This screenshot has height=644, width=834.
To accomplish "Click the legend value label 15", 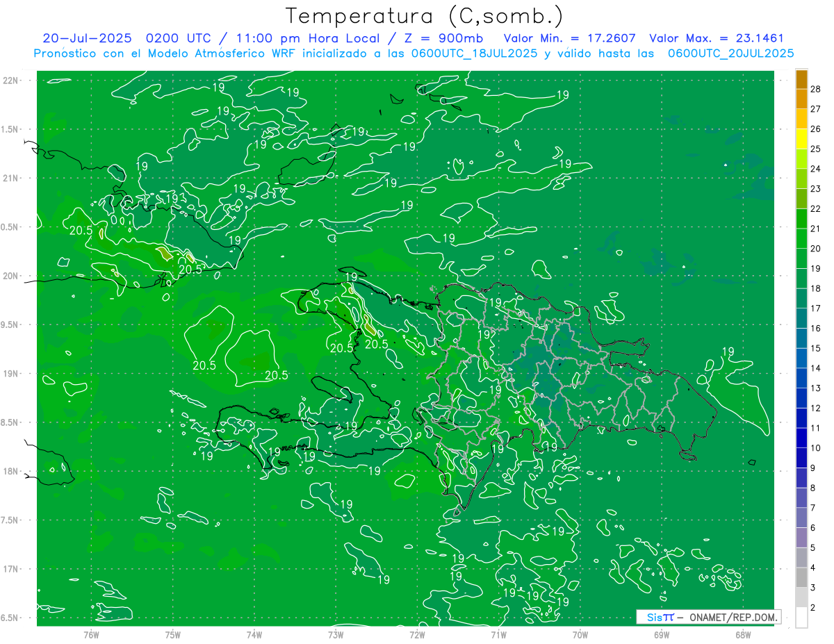I will pos(816,348).
